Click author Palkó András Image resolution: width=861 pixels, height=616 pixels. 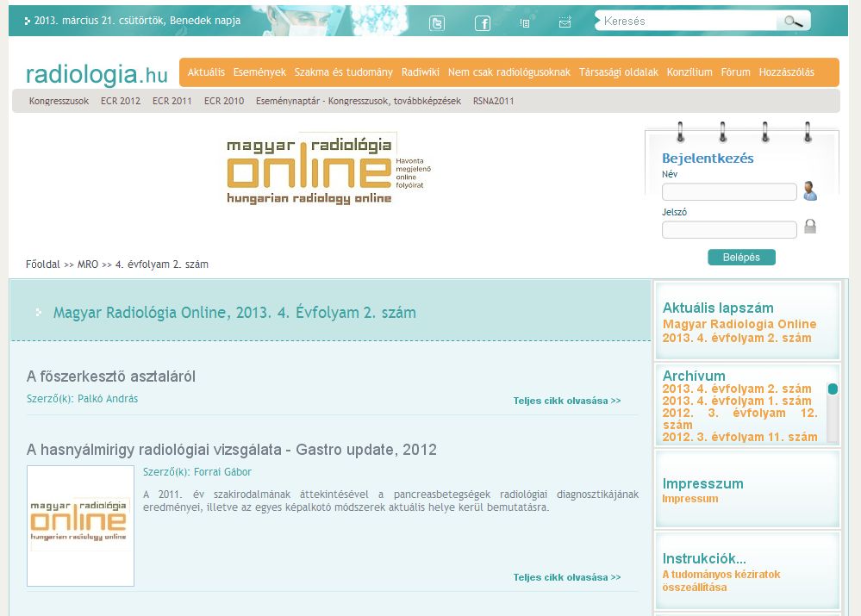click(108, 399)
